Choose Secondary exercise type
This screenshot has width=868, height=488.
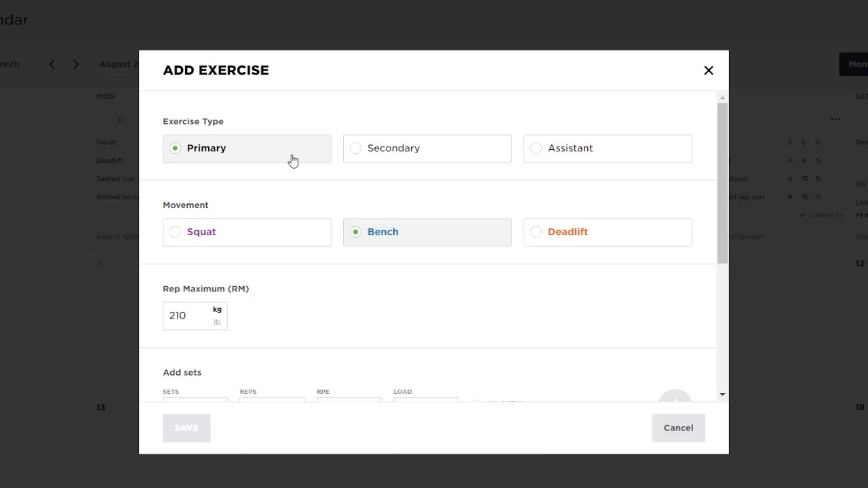427,148
